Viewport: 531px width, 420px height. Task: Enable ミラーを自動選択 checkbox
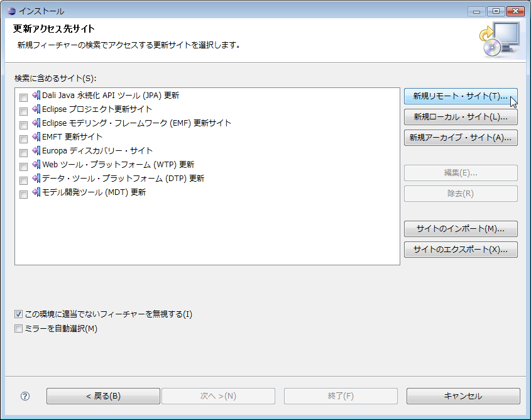[18, 328]
